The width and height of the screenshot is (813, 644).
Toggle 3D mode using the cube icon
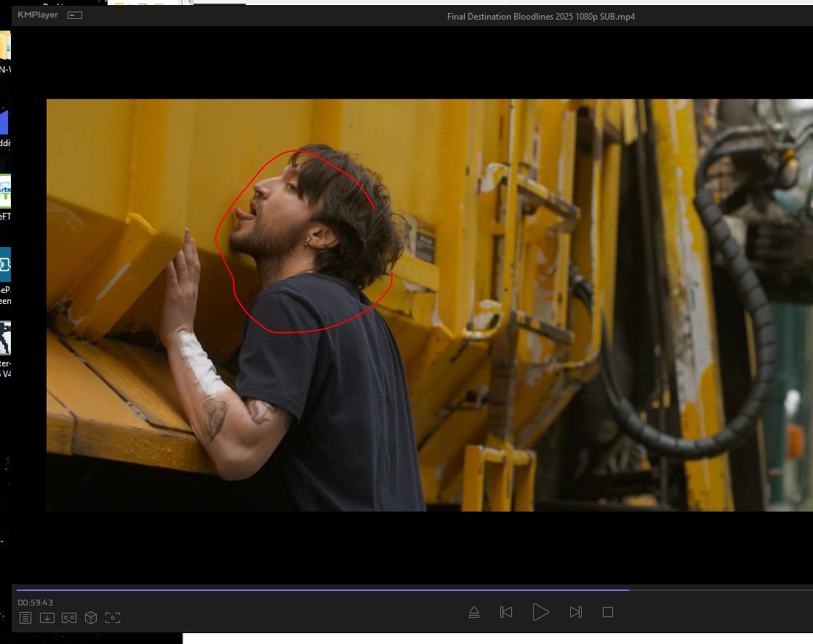[x=91, y=618]
